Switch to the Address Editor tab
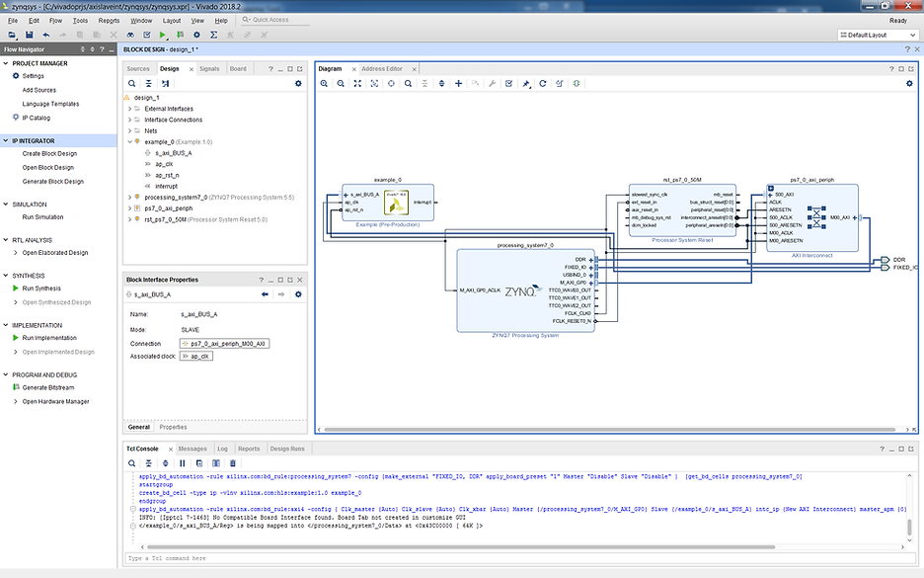This screenshot has width=924, height=578. click(x=382, y=69)
